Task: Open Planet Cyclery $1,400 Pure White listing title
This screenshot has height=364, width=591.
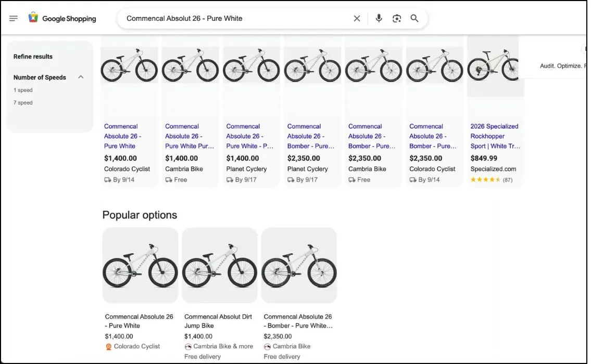Action: (250, 136)
